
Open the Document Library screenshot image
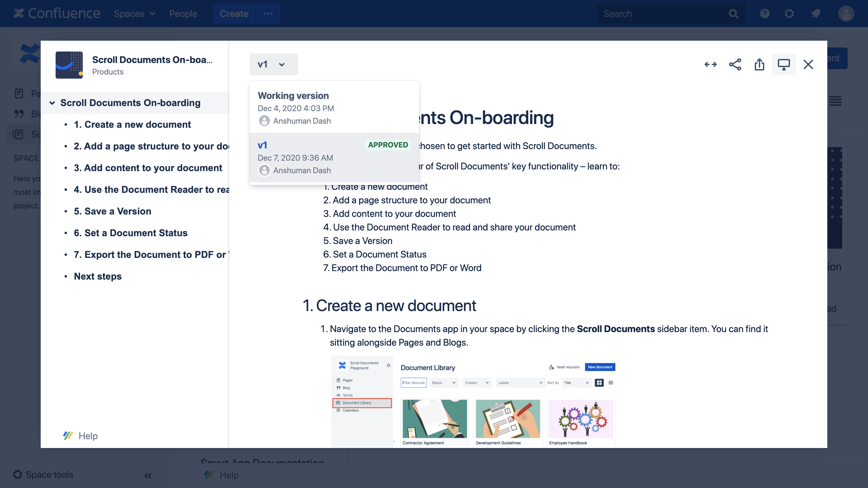point(476,402)
